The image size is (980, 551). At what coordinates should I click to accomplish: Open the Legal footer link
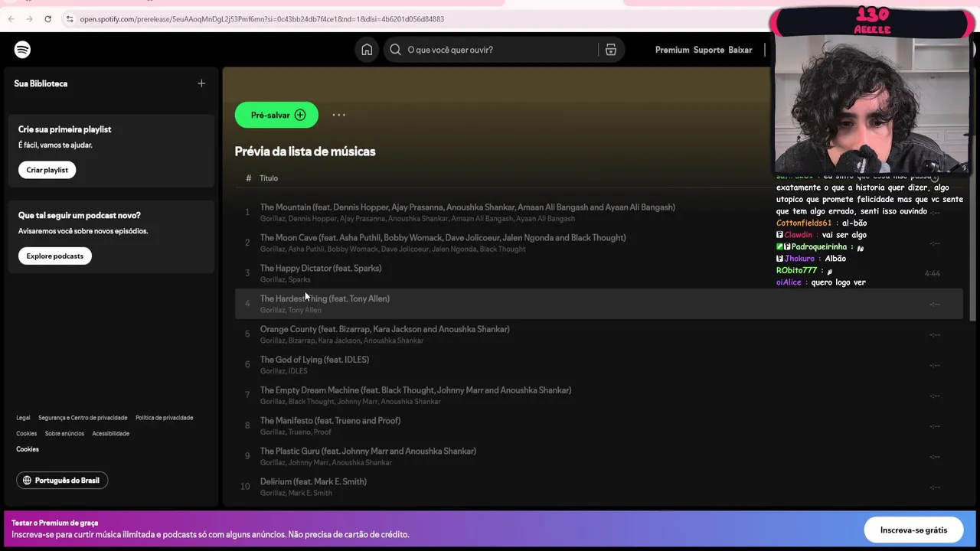click(23, 418)
